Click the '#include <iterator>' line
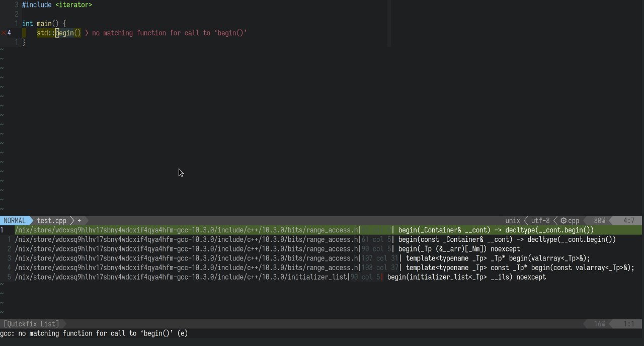This screenshot has width=644, height=346. tap(57, 5)
